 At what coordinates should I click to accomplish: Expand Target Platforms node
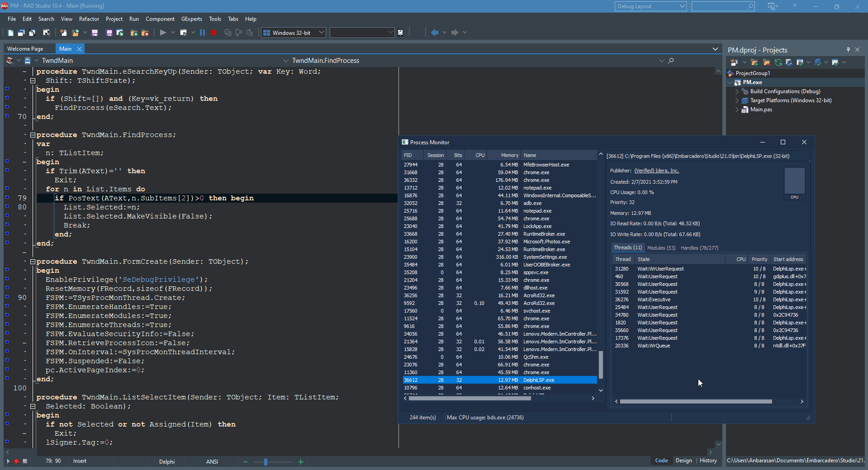click(x=737, y=100)
